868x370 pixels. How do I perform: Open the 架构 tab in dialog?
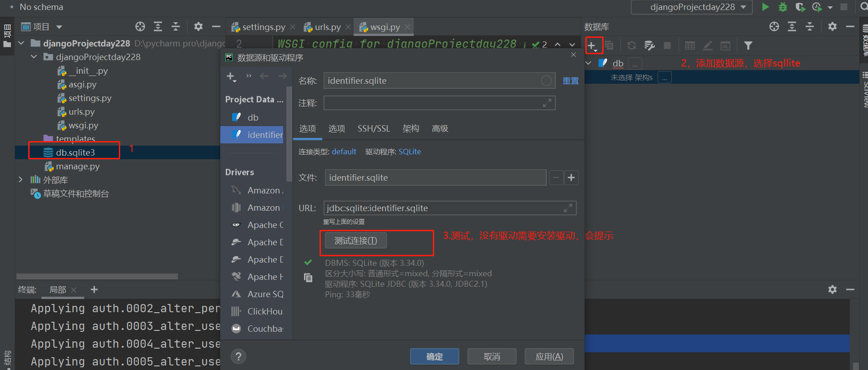(411, 129)
